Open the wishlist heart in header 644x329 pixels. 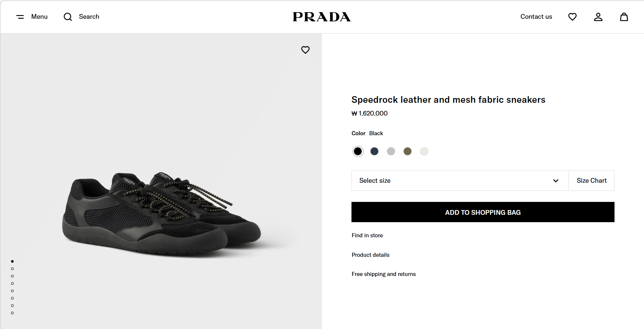(572, 17)
